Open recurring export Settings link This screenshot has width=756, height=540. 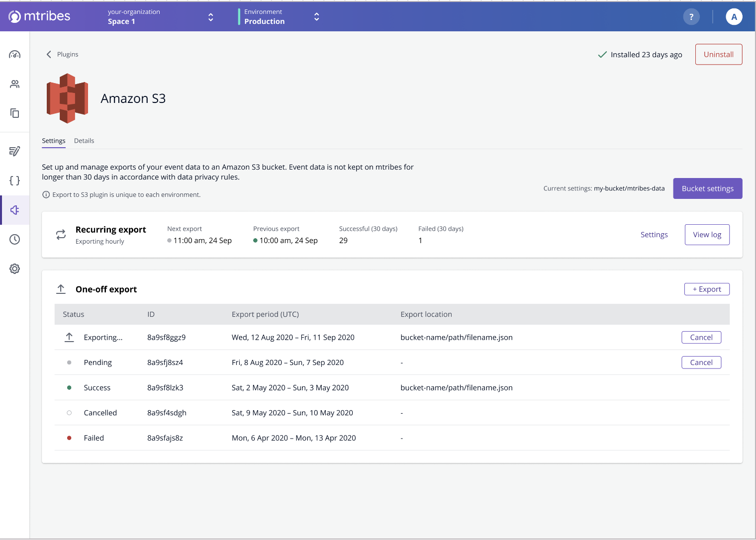coord(654,235)
